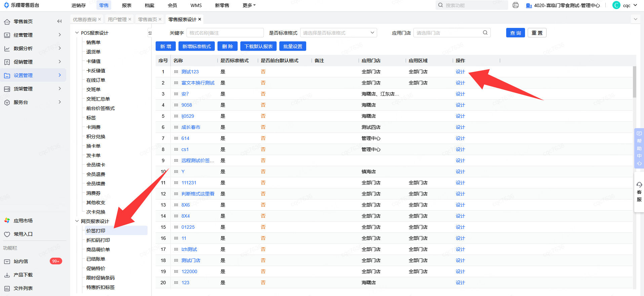Click the 查询 search button
Image resolution: width=644 pixels, height=296 pixels.
515,33
